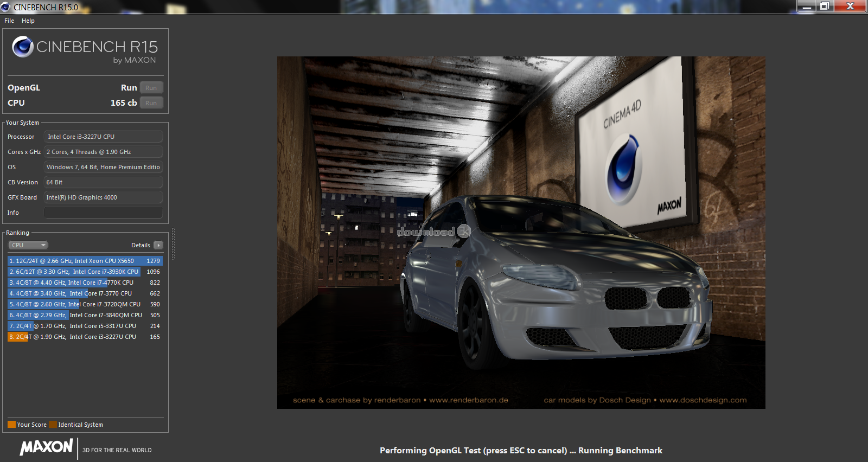Open the Help menu
This screenshot has width=868, height=462.
tap(28, 21)
